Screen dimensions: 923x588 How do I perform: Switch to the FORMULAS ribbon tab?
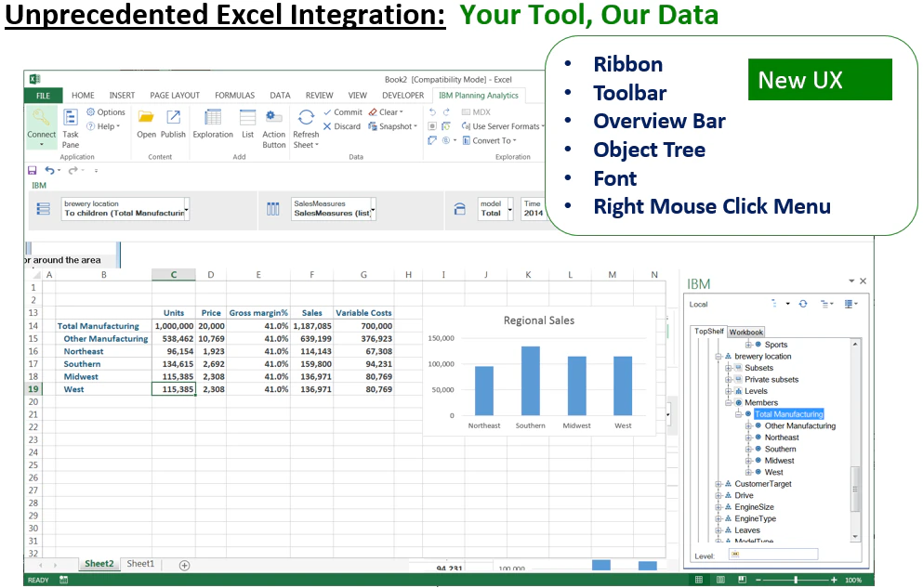[235, 96]
